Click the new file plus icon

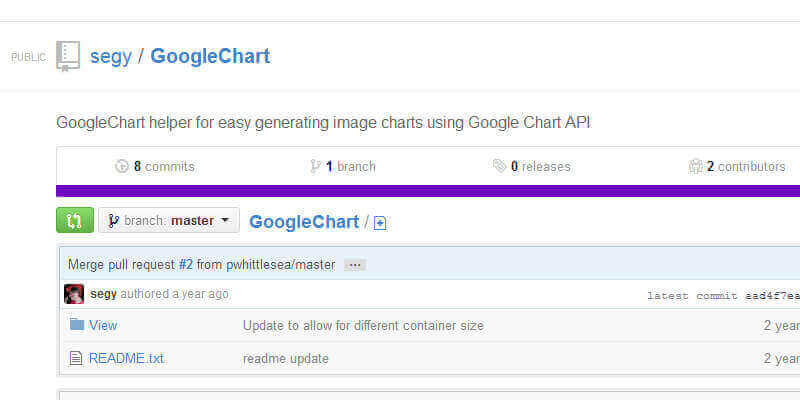pyautogui.click(x=380, y=223)
